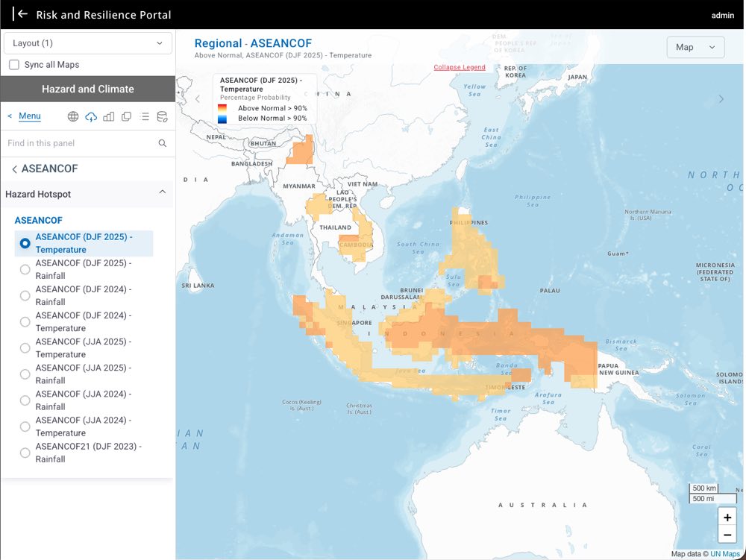
Task: Select the storm cloud hazard icon
Action: tap(91, 116)
